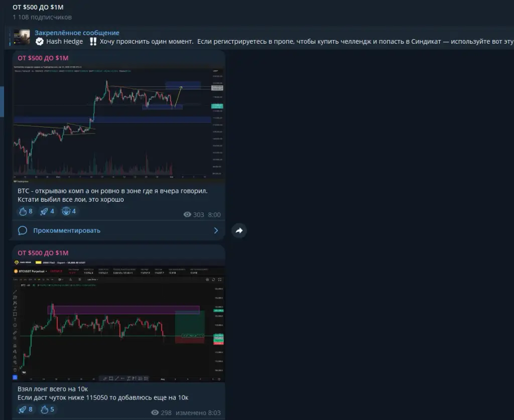This screenshot has height=420, width=514.
Task: Click the "1 108 подписчиков" subscriber count
Action: [42, 17]
